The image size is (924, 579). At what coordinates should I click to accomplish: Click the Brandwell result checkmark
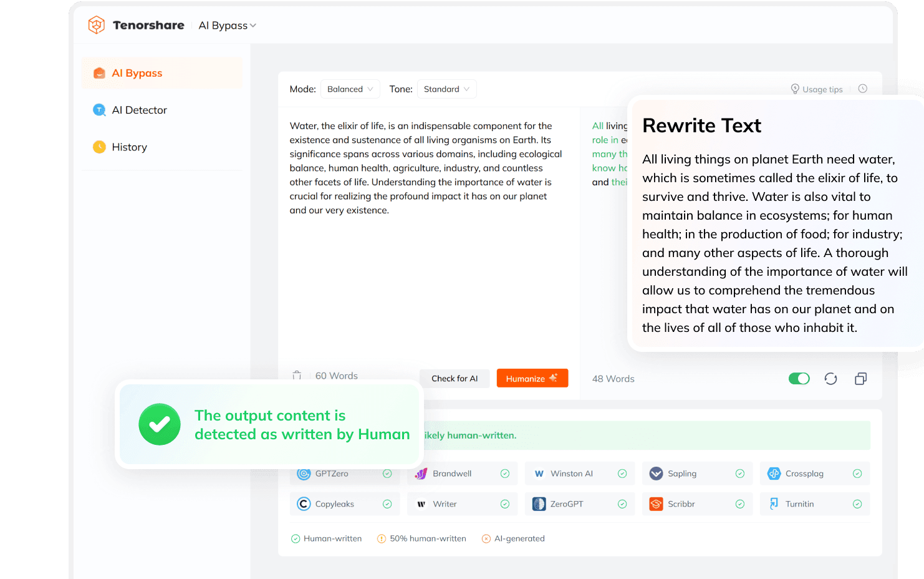point(505,474)
